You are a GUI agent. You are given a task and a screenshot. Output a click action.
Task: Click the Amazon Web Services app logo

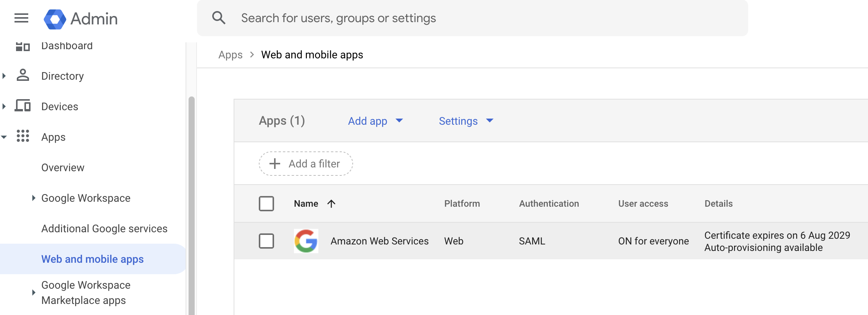tap(306, 241)
